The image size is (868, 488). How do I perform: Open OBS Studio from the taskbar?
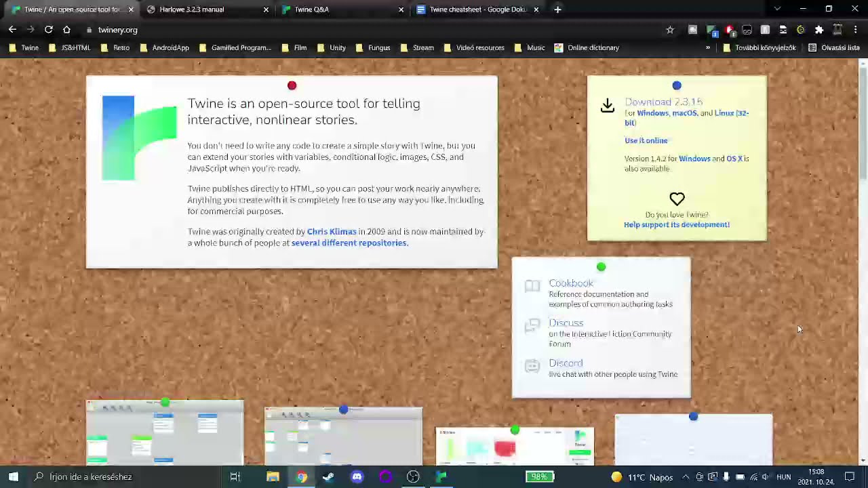pos(413,476)
